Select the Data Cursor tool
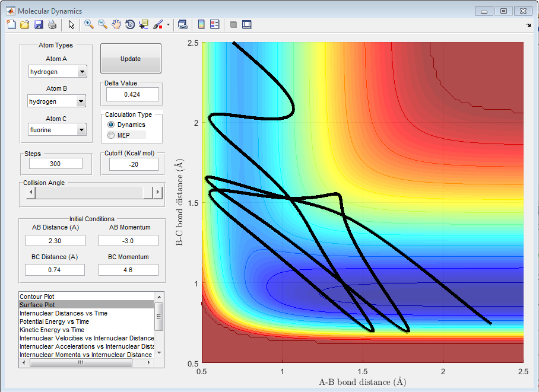Screen dimensions: 539x392 144,24
